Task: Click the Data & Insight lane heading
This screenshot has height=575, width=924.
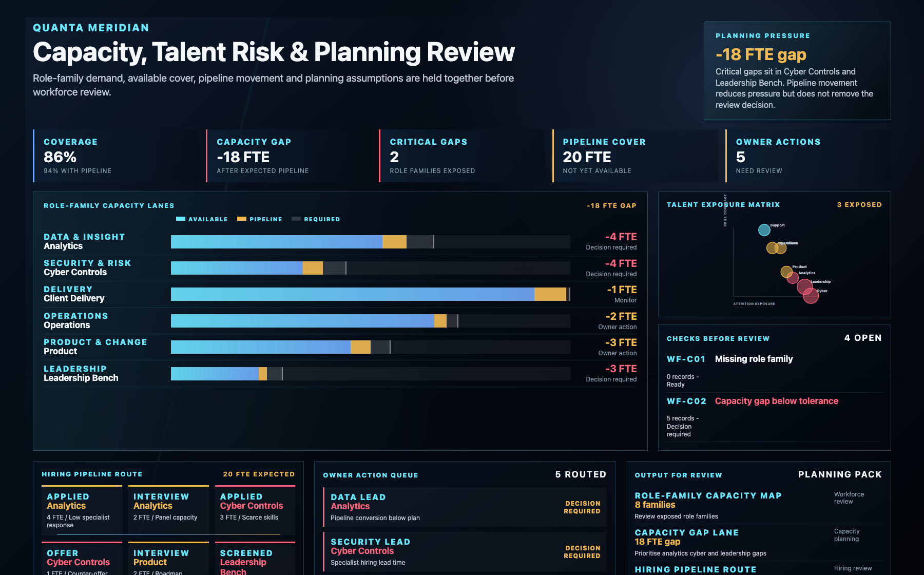Action: click(84, 237)
